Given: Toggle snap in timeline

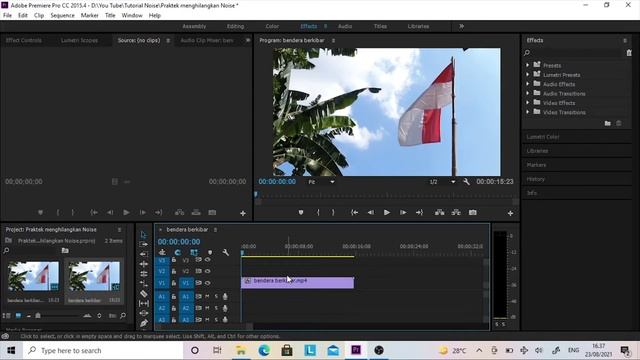Looking at the screenshot, I should (x=178, y=253).
